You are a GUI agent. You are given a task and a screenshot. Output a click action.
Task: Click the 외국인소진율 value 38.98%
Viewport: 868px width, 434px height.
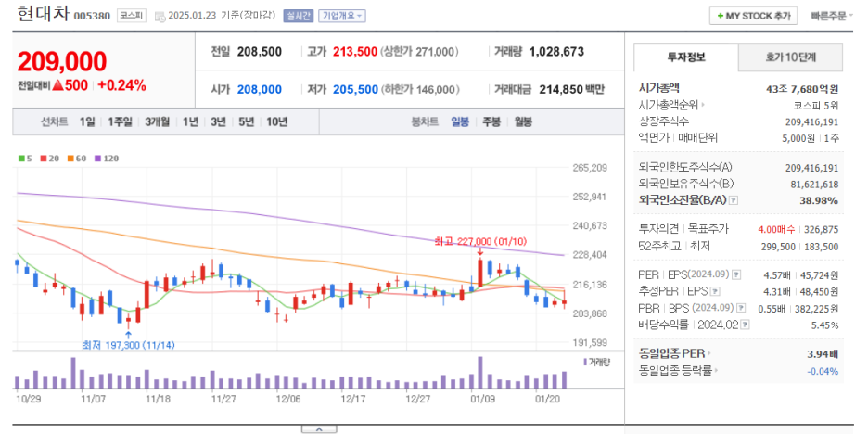coord(819,200)
